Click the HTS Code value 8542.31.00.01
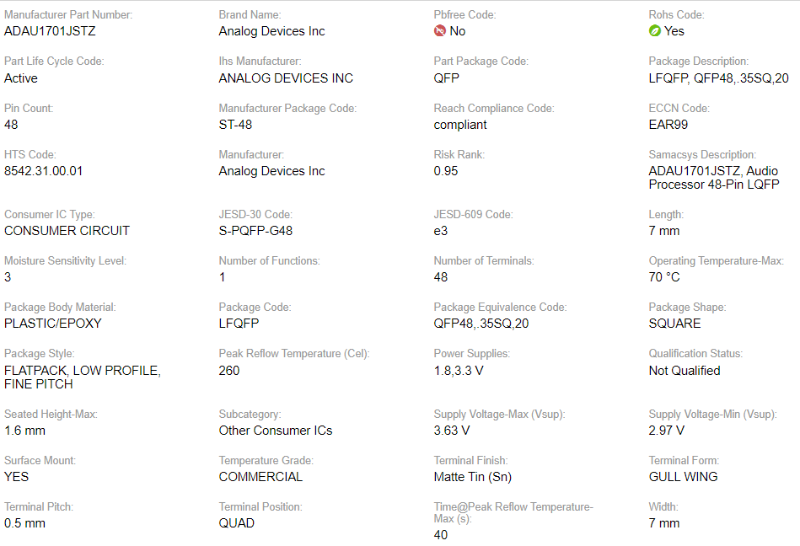800x546 pixels. coord(43,171)
